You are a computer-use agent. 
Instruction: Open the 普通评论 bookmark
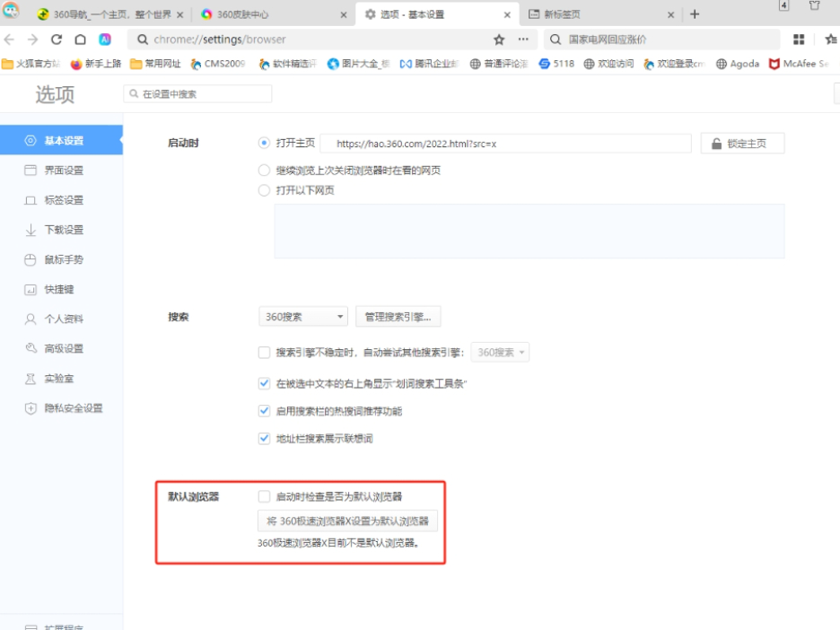pos(499,64)
